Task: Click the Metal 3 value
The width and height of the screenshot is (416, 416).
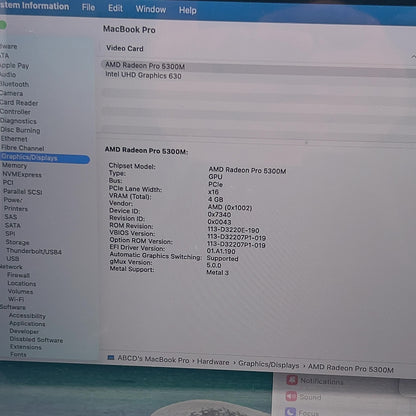Action: [x=217, y=273]
